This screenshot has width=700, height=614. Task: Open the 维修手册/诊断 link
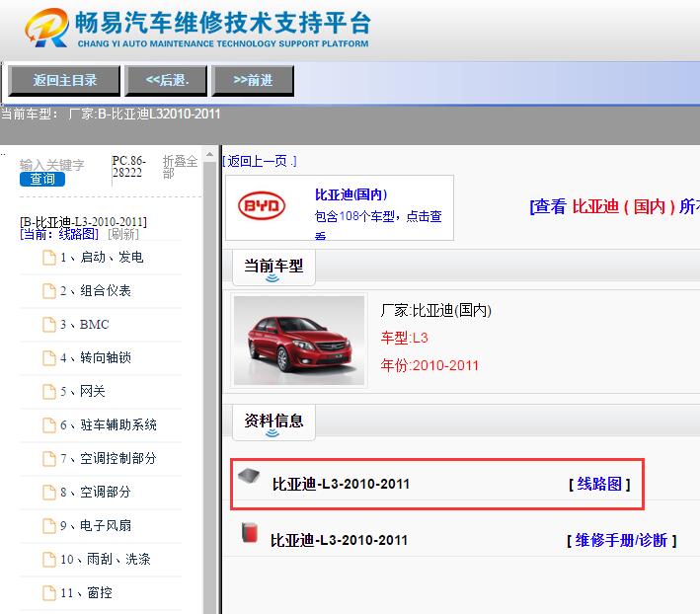point(621,540)
